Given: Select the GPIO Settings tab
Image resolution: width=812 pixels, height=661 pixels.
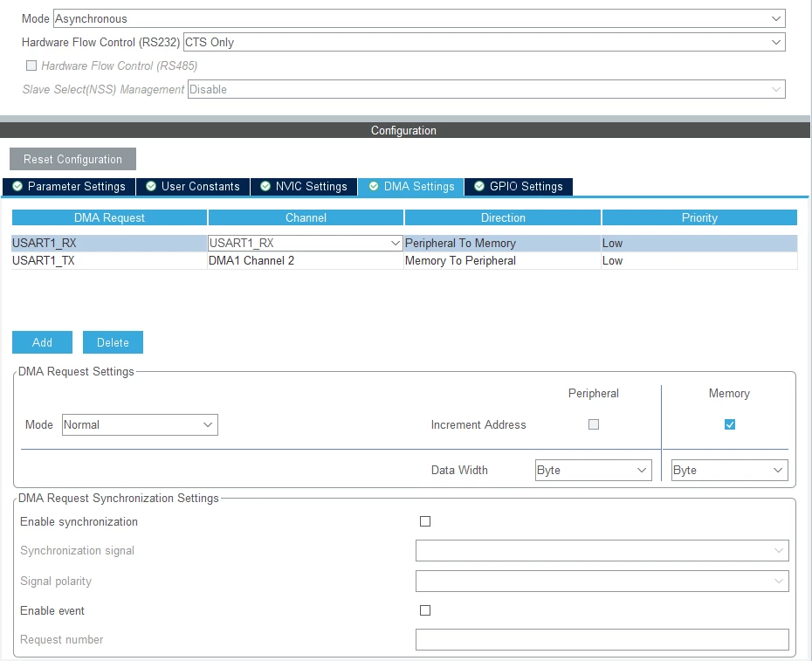Looking at the screenshot, I should [x=519, y=187].
